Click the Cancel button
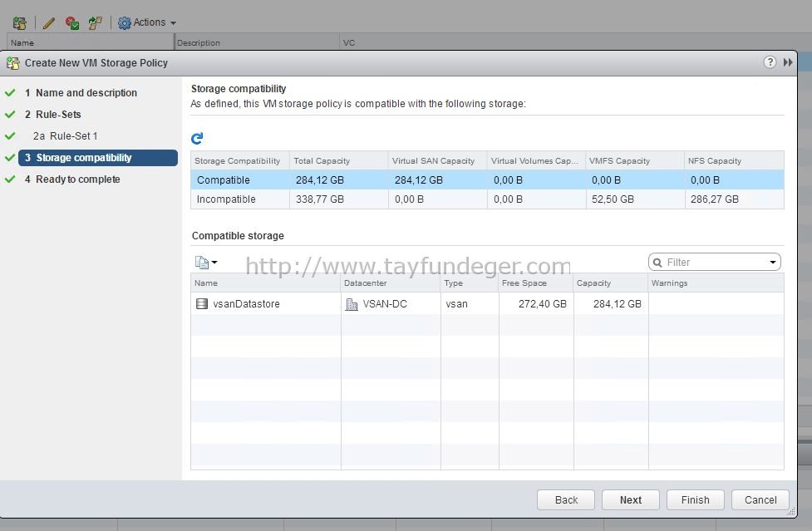Viewport: 812px width, 531px height. pyautogui.click(x=760, y=500)
